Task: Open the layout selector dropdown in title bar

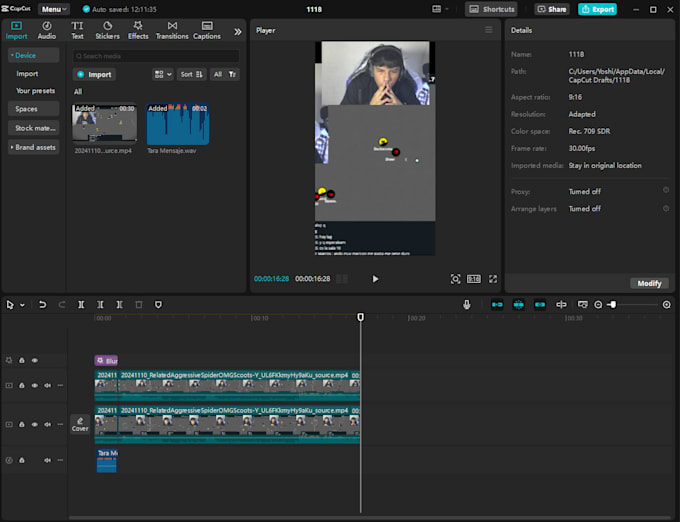Action: 440,9
